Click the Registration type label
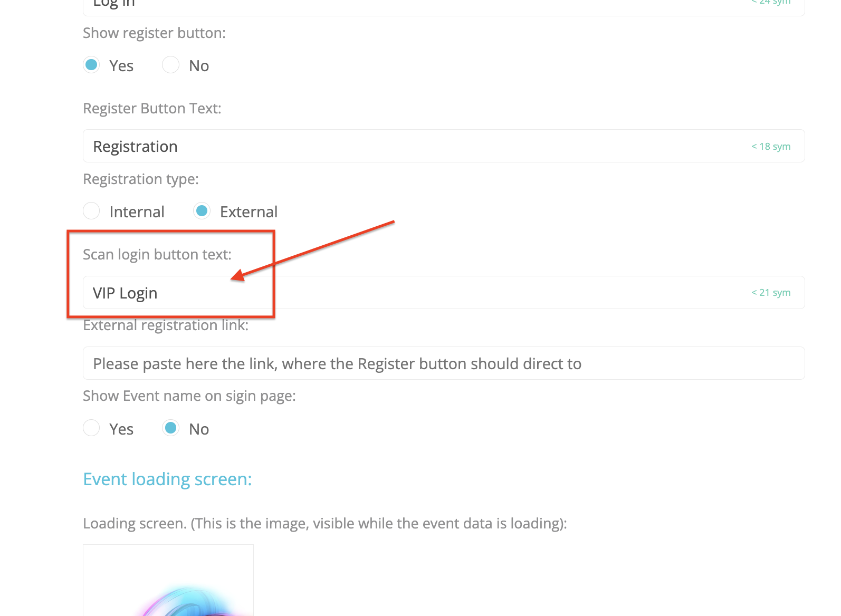This screenshot has width=841, height=616. 141,179
